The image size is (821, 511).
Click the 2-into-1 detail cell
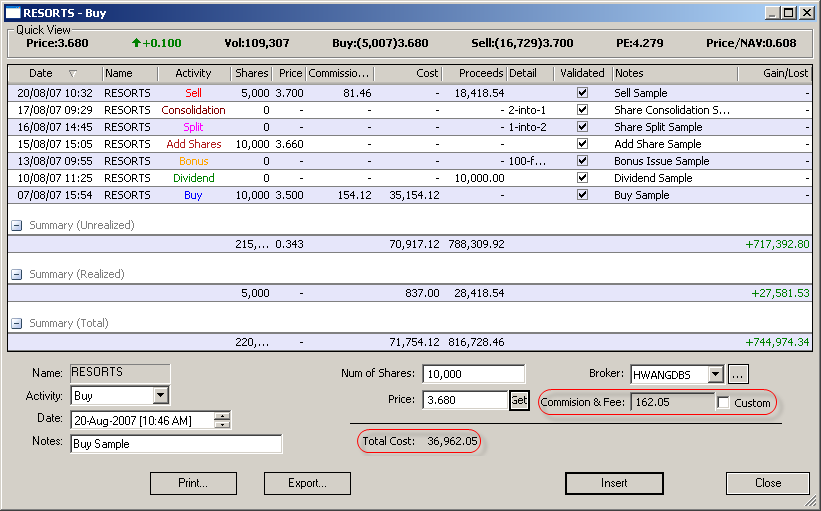527,110
